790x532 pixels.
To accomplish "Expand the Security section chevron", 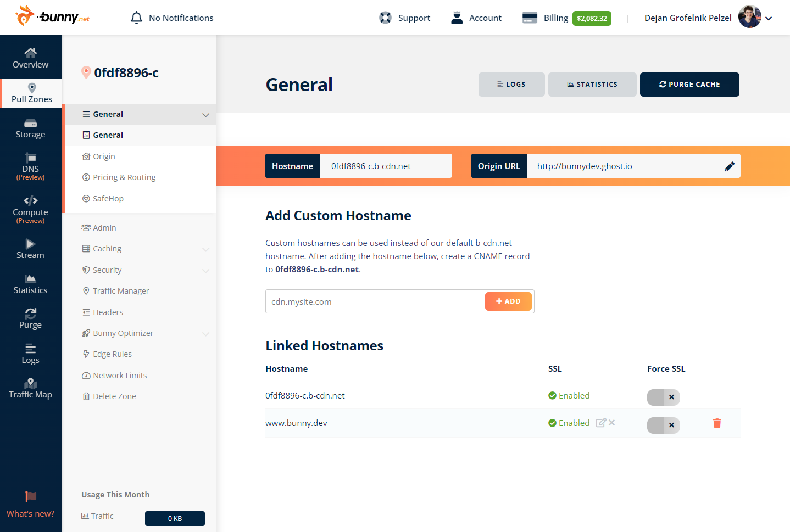I will pos(205,271).
